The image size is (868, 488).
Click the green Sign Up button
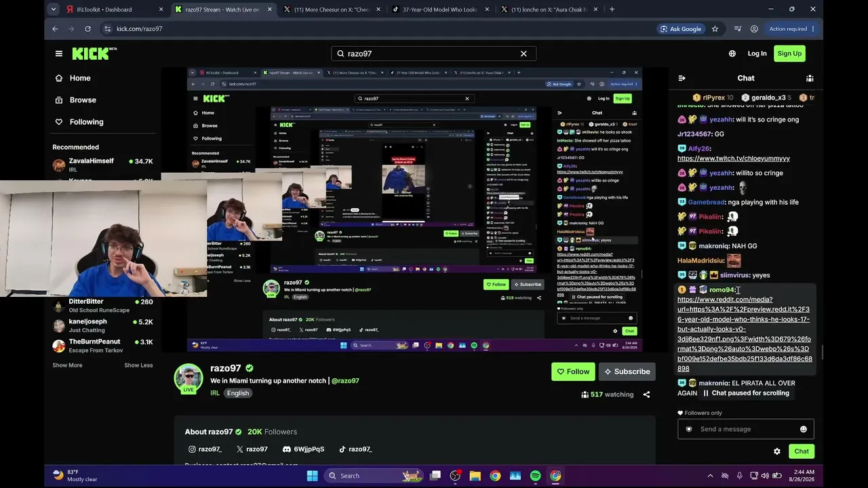[x=789, y=54]
